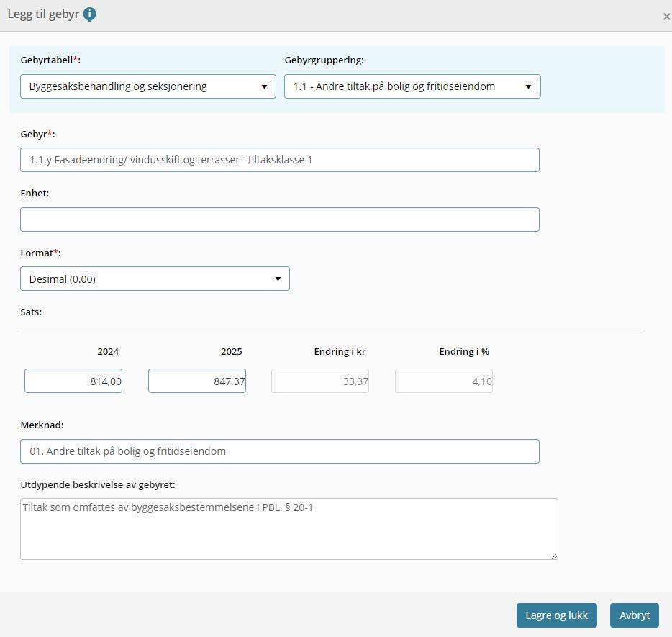Viewport: 672px width, 637px height.
Task: Click the Endring i kr field
Action: 320,381
